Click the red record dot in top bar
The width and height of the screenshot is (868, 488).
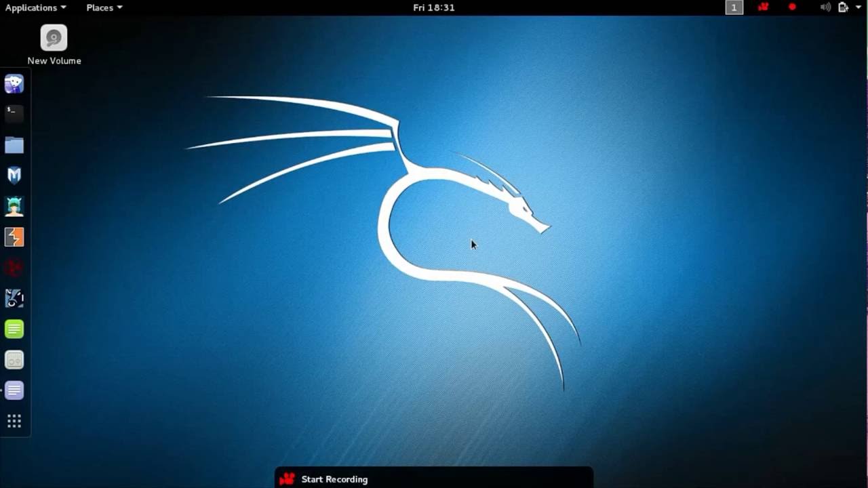coord(792,7)
